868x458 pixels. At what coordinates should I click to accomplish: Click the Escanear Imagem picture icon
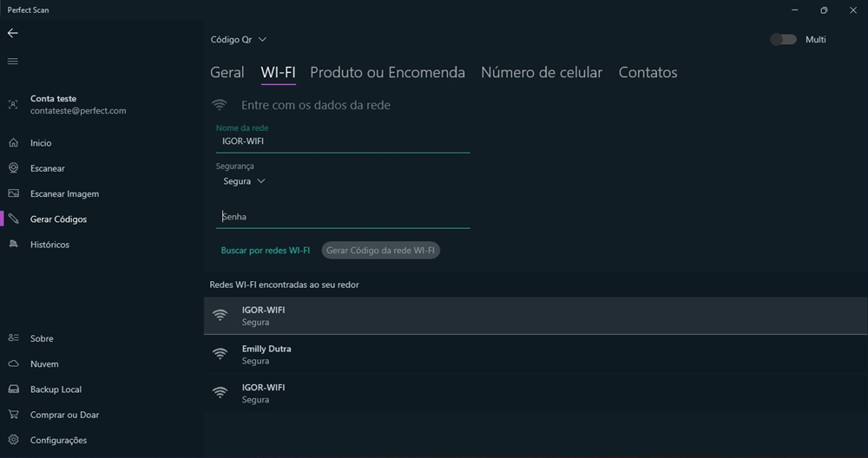tap(13, 193)
